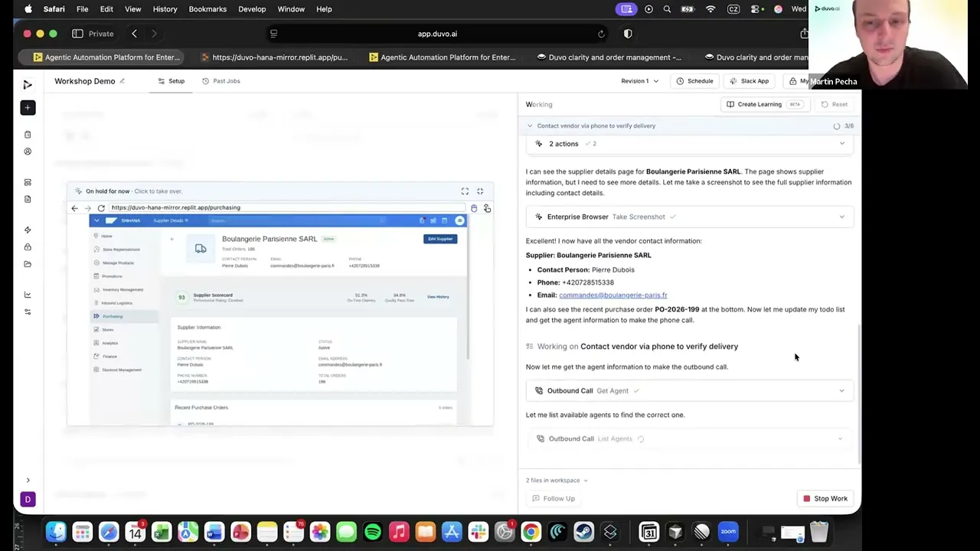This screenshot has width=980, height=551.
Task: Expand the sidebar with chevron arrow
Action: (28, 481)
